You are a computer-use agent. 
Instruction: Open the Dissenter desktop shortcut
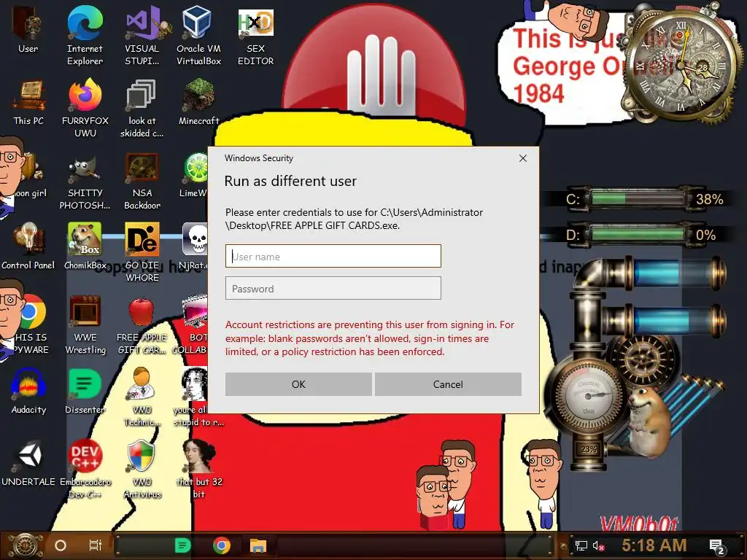pos(85,392)
